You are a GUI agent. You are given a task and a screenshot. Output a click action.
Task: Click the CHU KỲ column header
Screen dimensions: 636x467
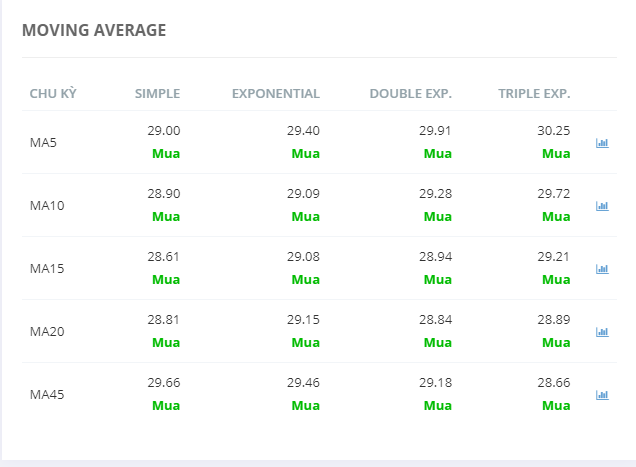click(53, 94)
